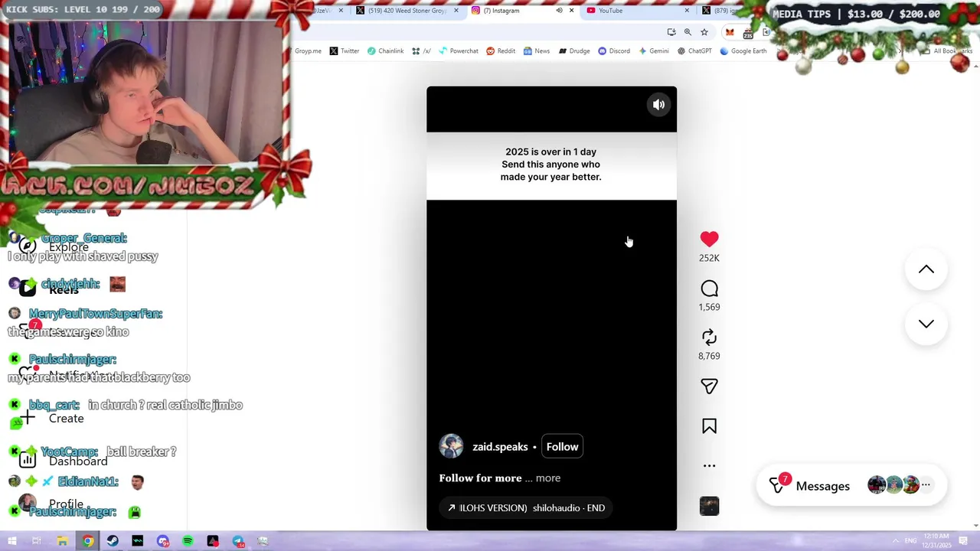The height and width of the screenshot is (551, 980).
Task: Open Discord from the taskbar
Action: (x=163, y=541)
